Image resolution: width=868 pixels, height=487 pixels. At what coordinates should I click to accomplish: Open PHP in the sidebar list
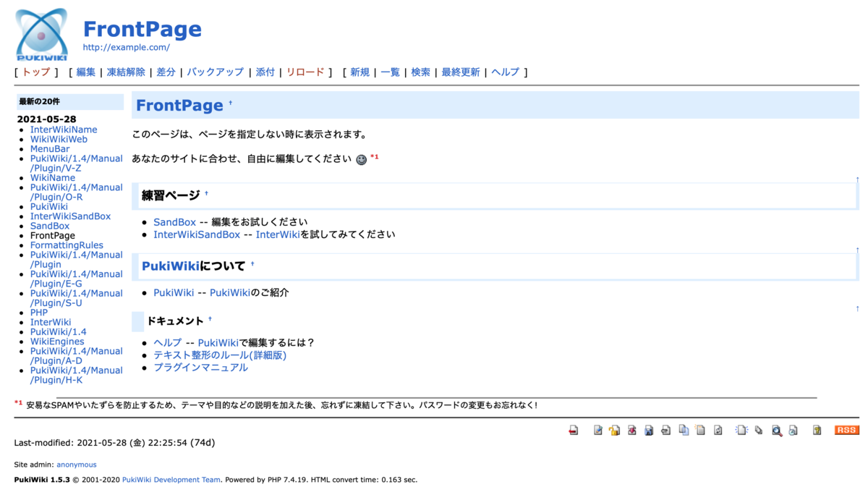click(39, 313)
